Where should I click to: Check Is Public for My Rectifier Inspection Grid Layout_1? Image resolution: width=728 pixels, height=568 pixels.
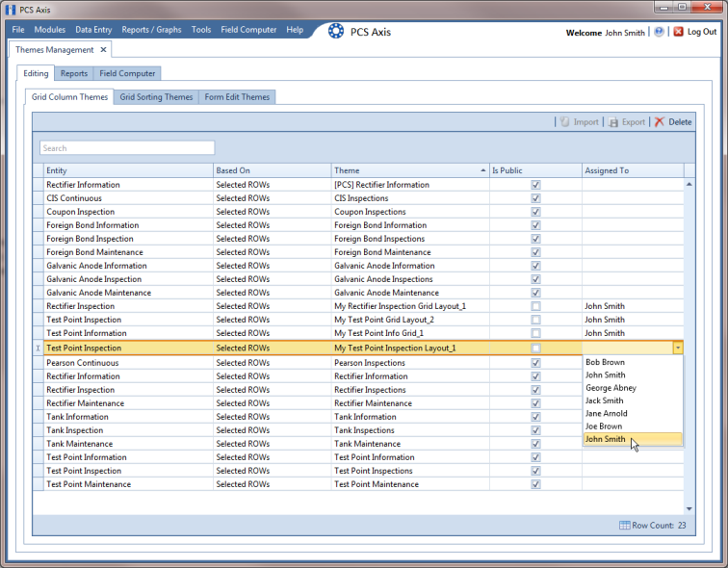[x=535, y=306]
